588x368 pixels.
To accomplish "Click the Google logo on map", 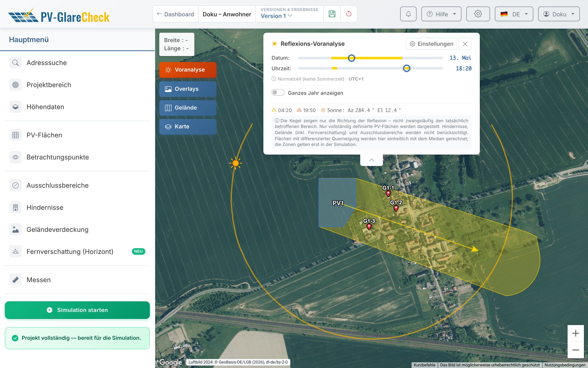I will point(170,362).
